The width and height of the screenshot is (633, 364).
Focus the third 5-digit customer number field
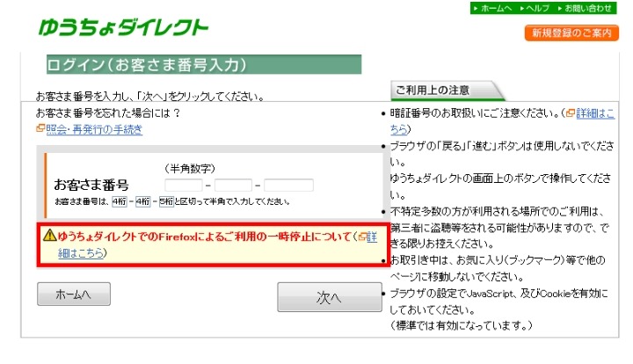pos(288,186)
